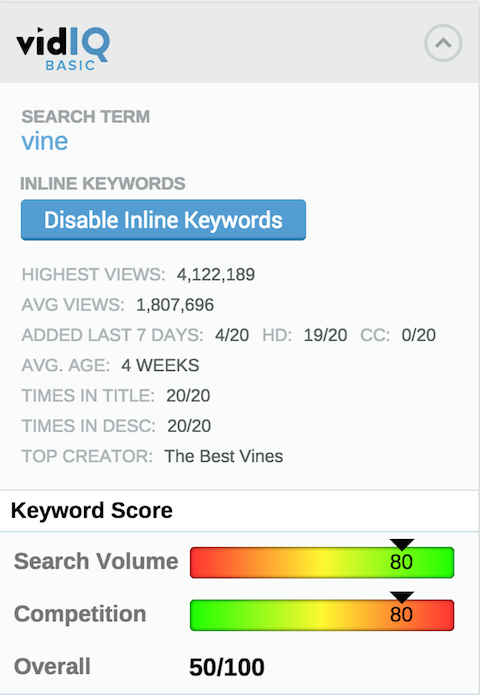Click the Overall 50/100 score
The image size is (480, 695).
[x=227, y=667]
